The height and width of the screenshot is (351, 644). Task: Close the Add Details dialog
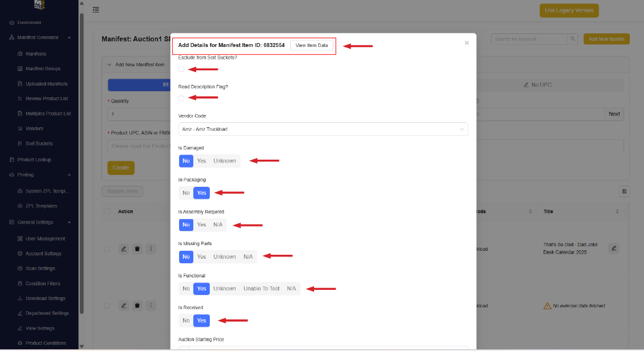[x=467, y=43]
